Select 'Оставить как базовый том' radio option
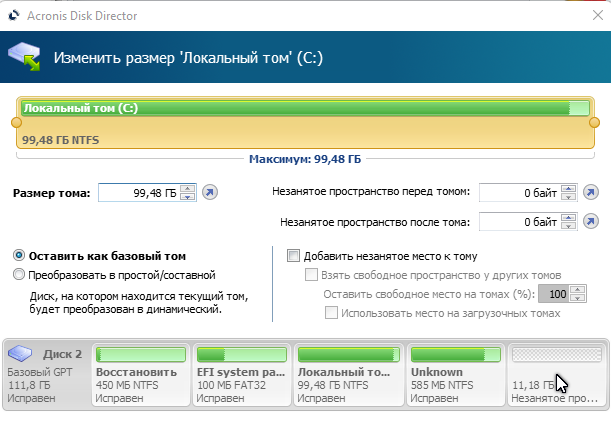 [19, 256]
